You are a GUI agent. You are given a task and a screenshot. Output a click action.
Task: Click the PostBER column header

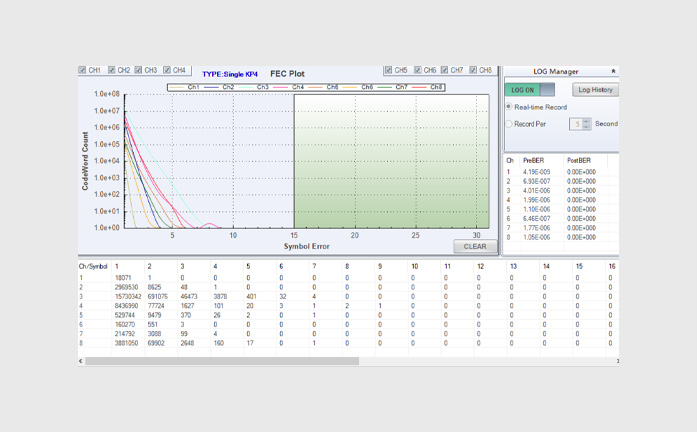579,160
